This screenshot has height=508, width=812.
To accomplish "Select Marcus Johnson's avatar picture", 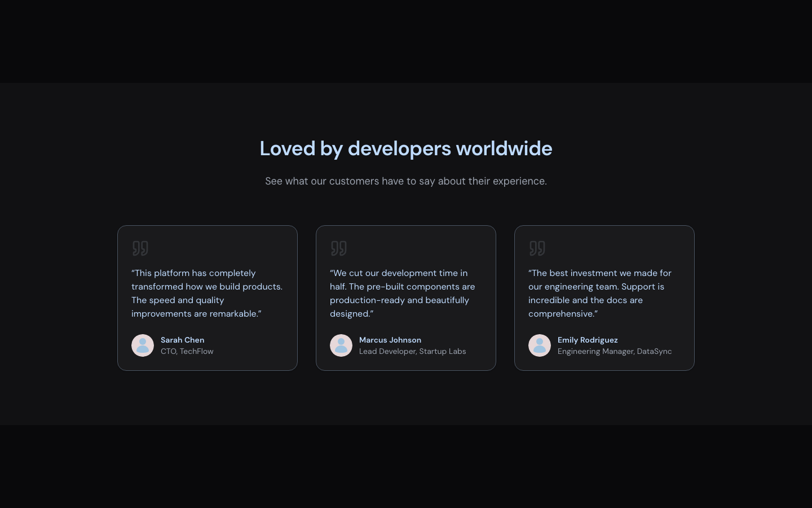I will 341,345.
